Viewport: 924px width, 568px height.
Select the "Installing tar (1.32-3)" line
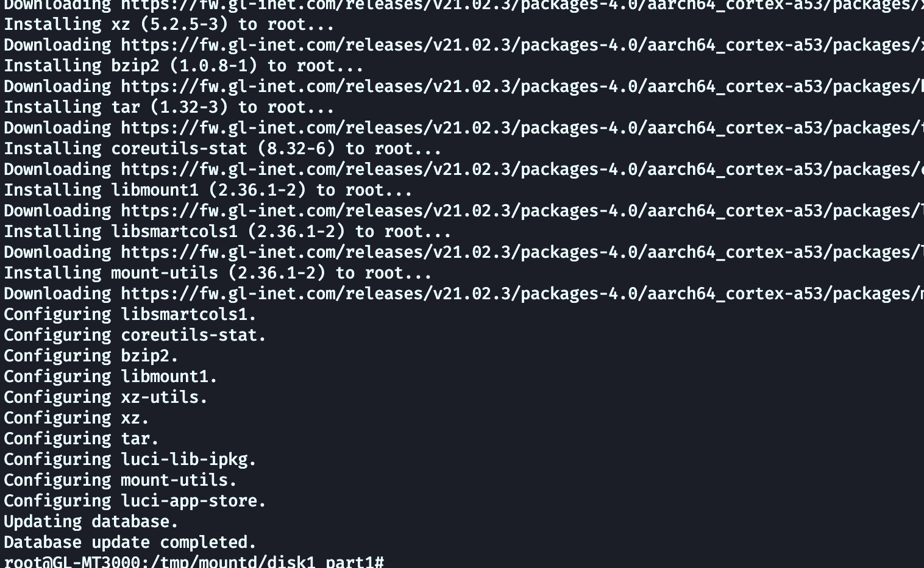[x=169, y=107]
